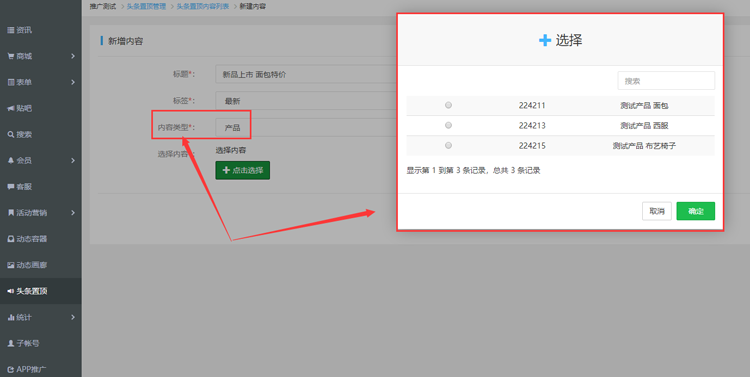Screen dimensions: 750x377
Task: Click the 动态画廊 picture icon
Action: point(11,265)
